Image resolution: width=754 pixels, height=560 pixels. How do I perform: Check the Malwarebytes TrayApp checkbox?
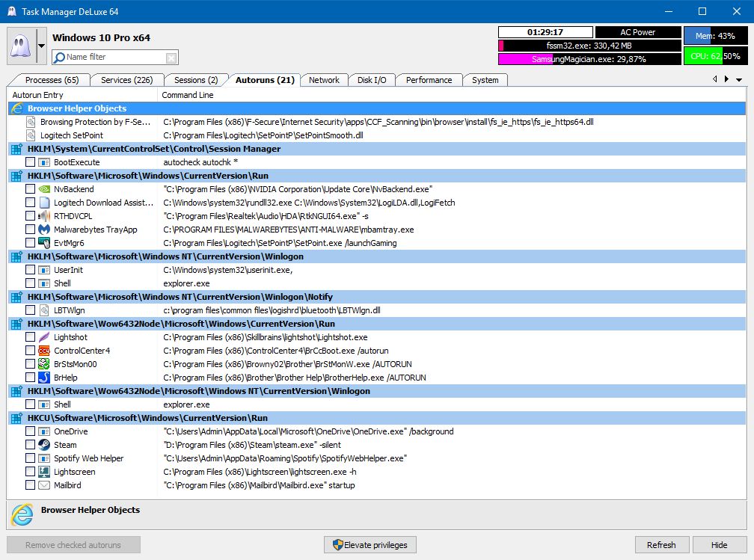tap(30, 230)
